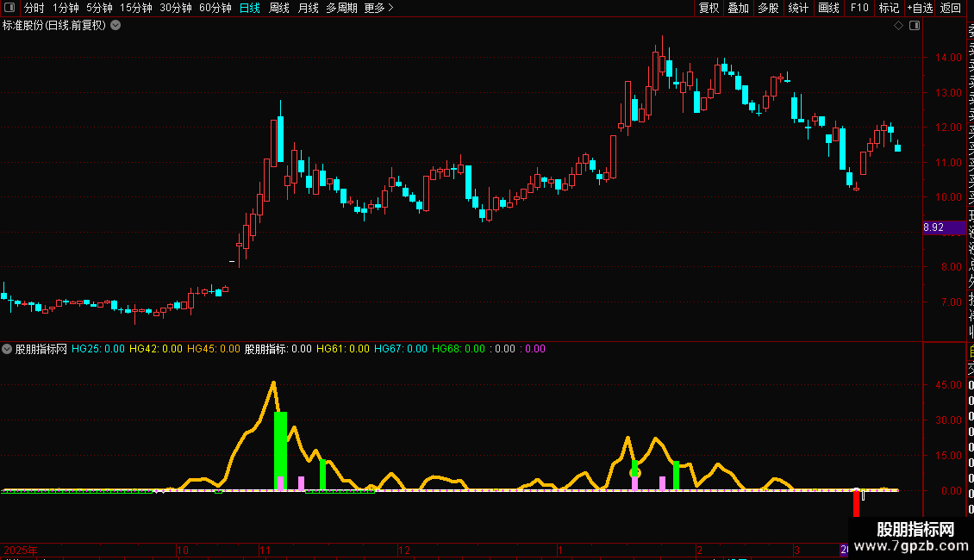The width and height of the screenshot is (974, 560).
Task: Click the 标准股份(日线.前复权) chart title
Action: point(54,26)
